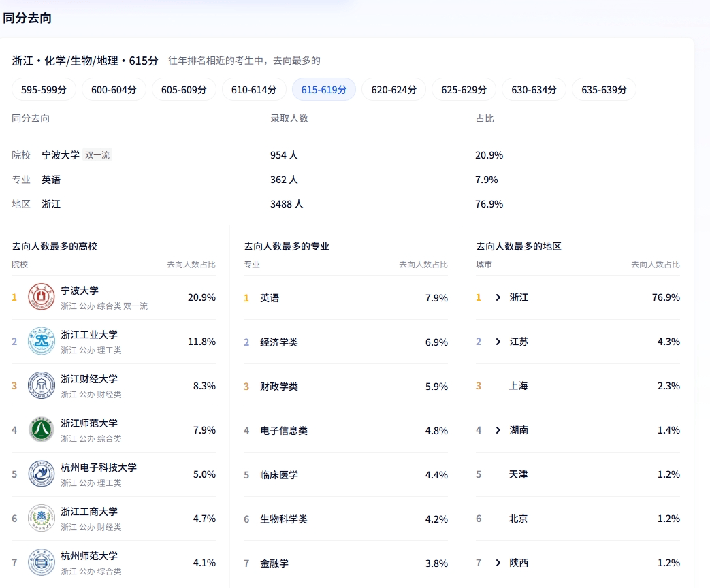710x588 pixels.
Task: Click the 宁波大学 university logo
Action: [41, 297]
